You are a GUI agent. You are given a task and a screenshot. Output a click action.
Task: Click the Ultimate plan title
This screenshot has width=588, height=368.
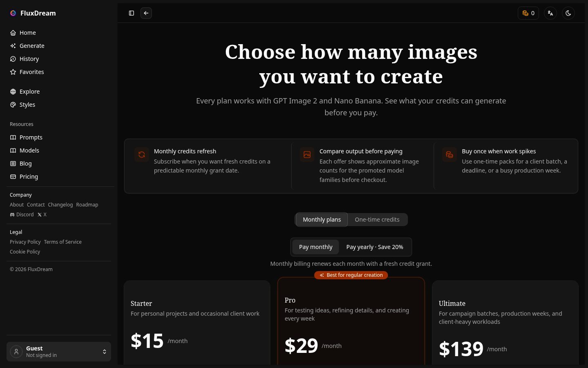452,303
